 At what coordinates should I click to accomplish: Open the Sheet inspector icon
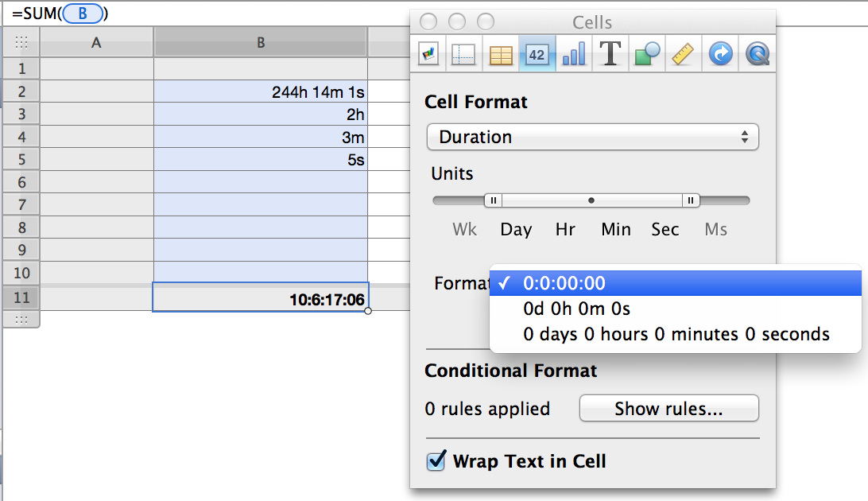tap(463, 54)
